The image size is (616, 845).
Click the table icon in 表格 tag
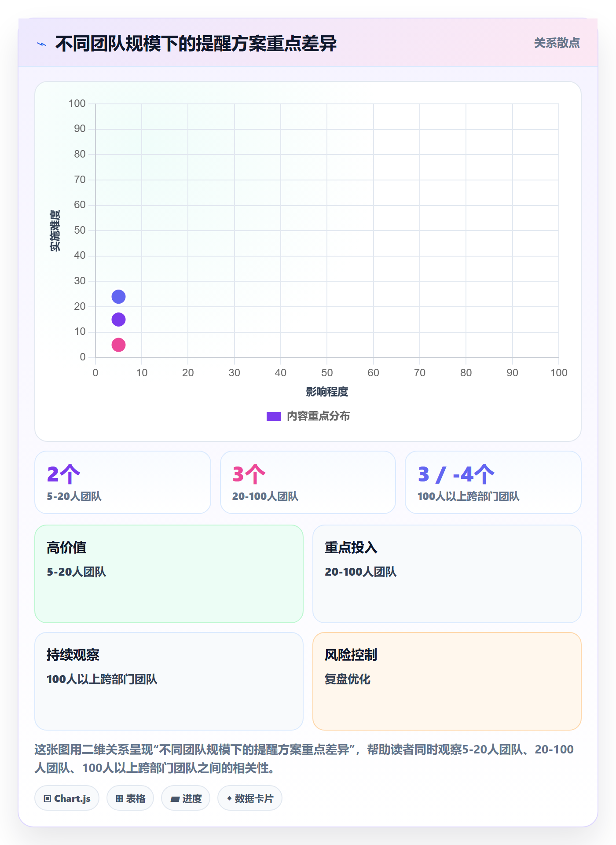click(x=119, y=798)
